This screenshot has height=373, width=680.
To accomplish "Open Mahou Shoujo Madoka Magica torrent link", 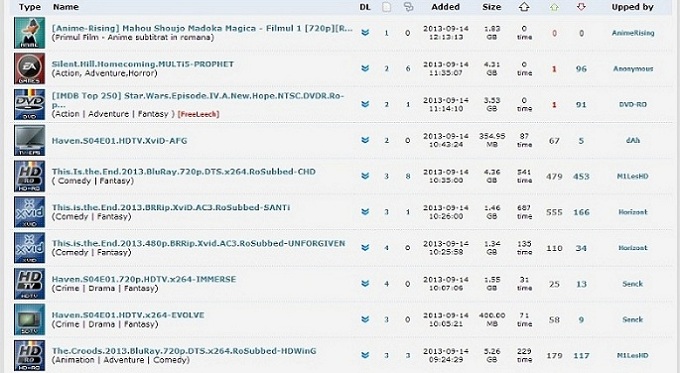I will pos(202,28).
